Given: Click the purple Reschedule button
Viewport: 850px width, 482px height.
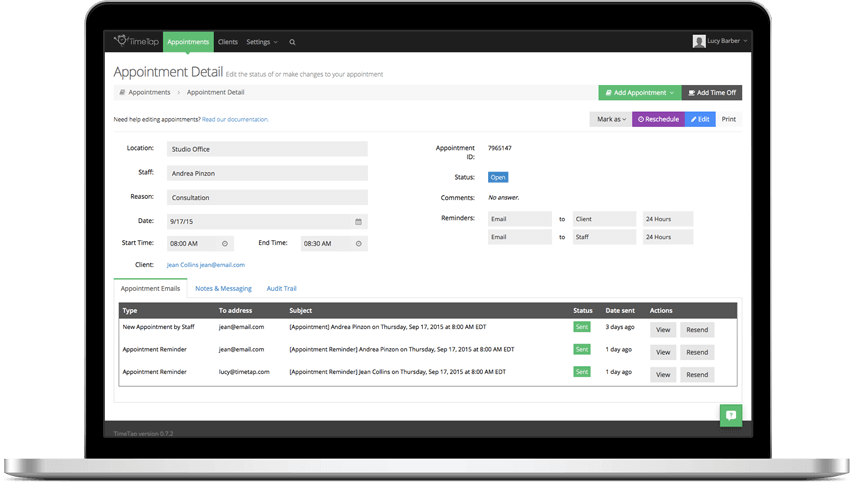Looking at the screenshot, I should (x=659, y=119).
